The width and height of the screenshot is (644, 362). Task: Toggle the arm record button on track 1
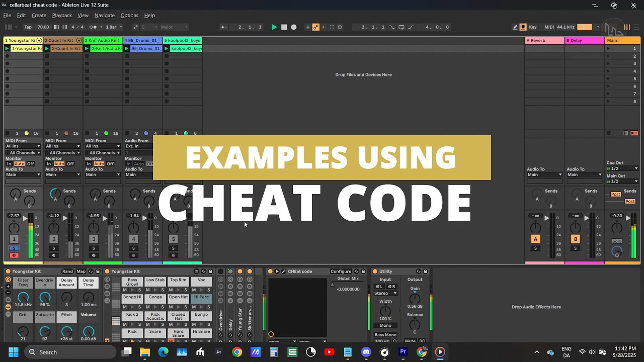point(14,255)
